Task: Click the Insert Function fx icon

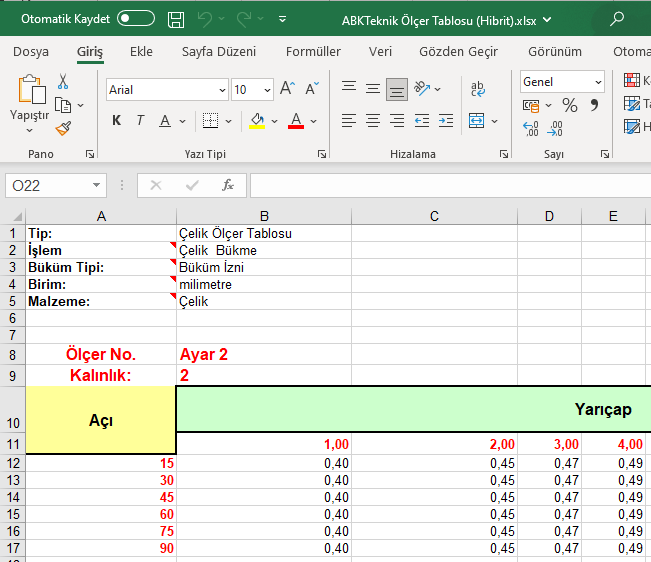Action: (228, 185)
